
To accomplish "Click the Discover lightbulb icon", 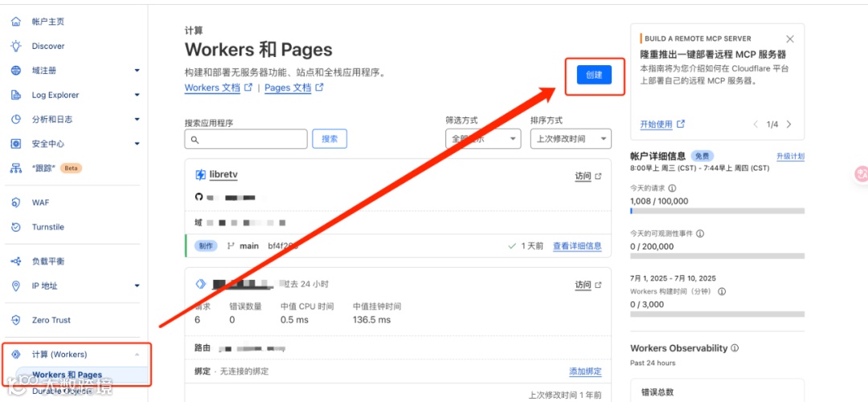I will [16, 46].
